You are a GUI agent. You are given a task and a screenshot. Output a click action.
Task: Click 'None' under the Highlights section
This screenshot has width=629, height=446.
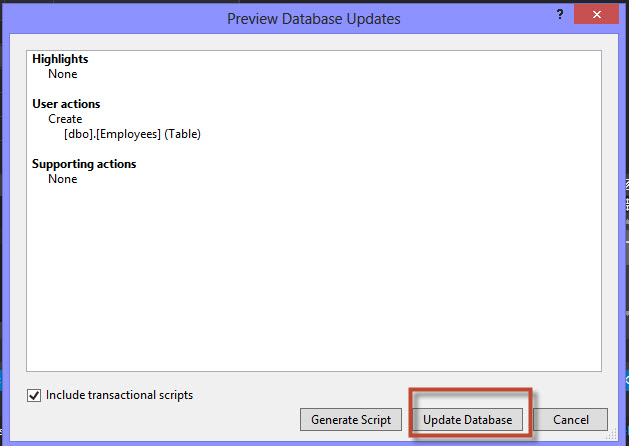pos(63,74)
